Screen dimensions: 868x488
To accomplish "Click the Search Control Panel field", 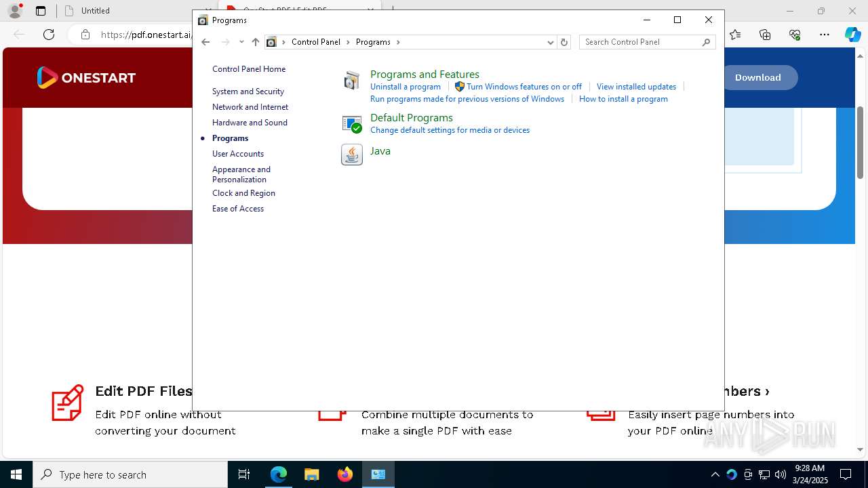I will pos(641,42).
